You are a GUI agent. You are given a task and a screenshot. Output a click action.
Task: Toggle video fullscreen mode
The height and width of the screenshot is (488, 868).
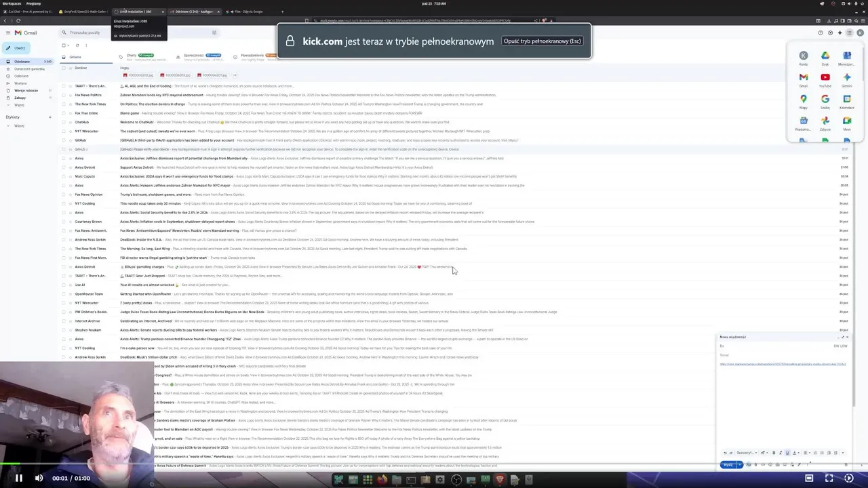829,478
